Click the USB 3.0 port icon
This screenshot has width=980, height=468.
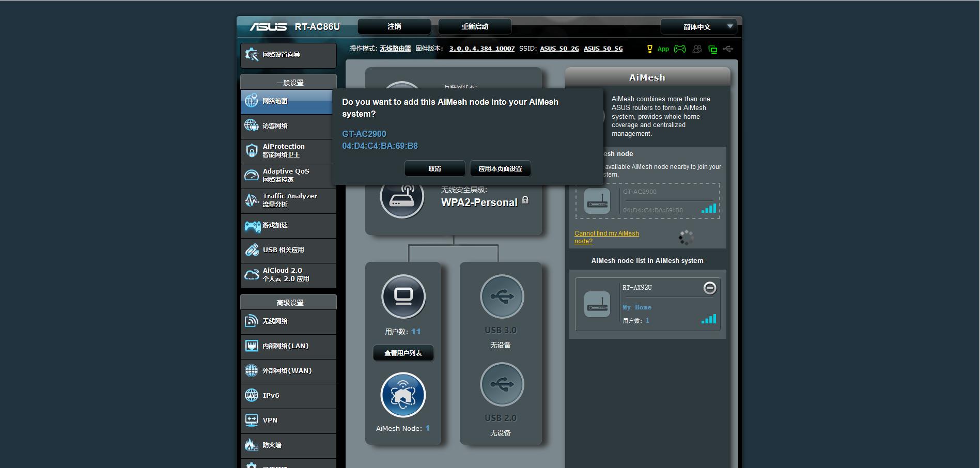[x=502, y=297]
